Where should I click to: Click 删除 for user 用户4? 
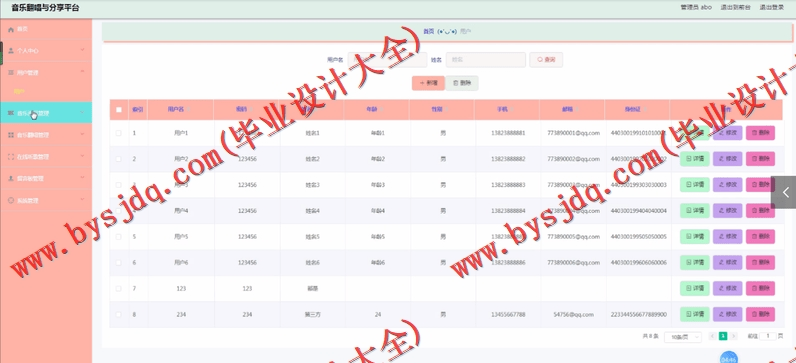[760, 211]
